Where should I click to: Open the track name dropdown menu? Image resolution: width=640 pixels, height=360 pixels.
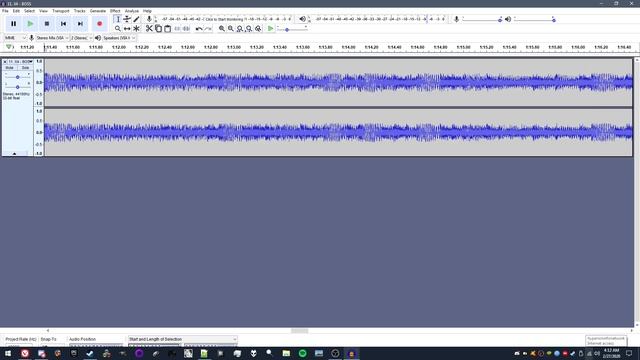tap(20, 62)
